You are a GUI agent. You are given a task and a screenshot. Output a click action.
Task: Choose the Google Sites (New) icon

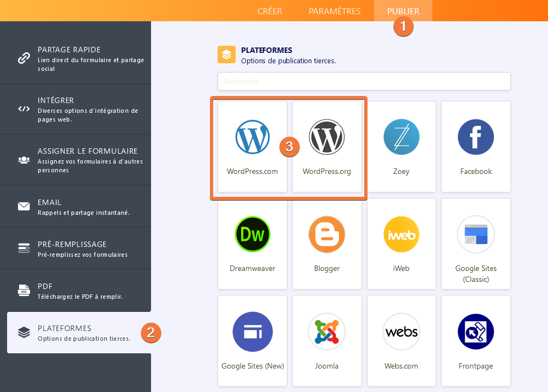[252, 331]
